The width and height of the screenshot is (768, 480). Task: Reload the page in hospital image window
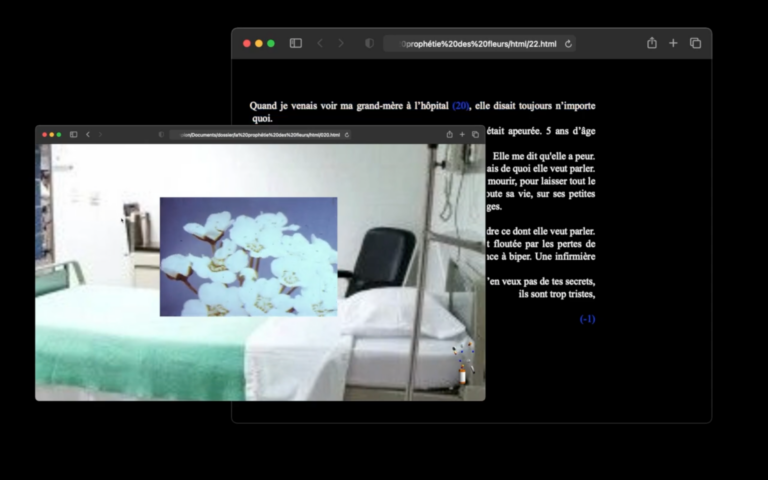tap(347, 134)
